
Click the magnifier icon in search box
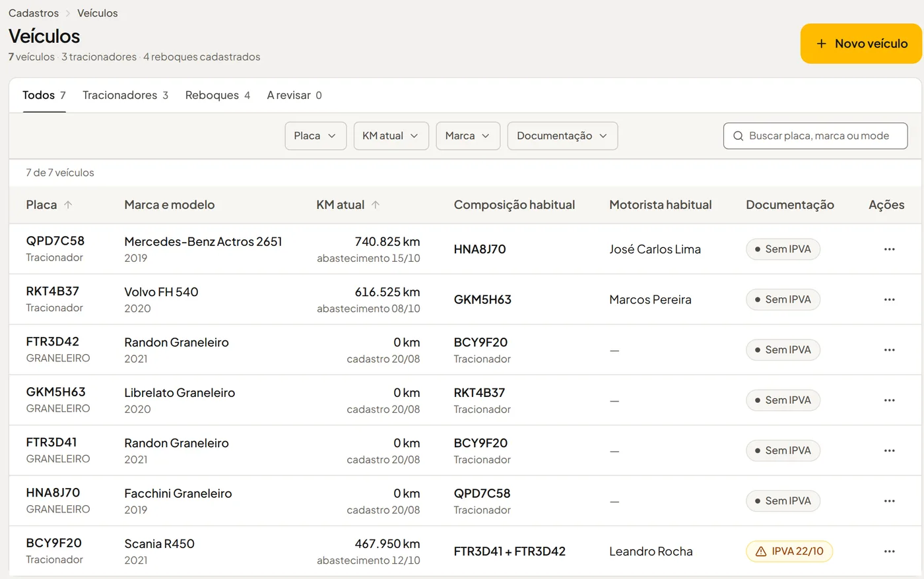click(738, 136)
